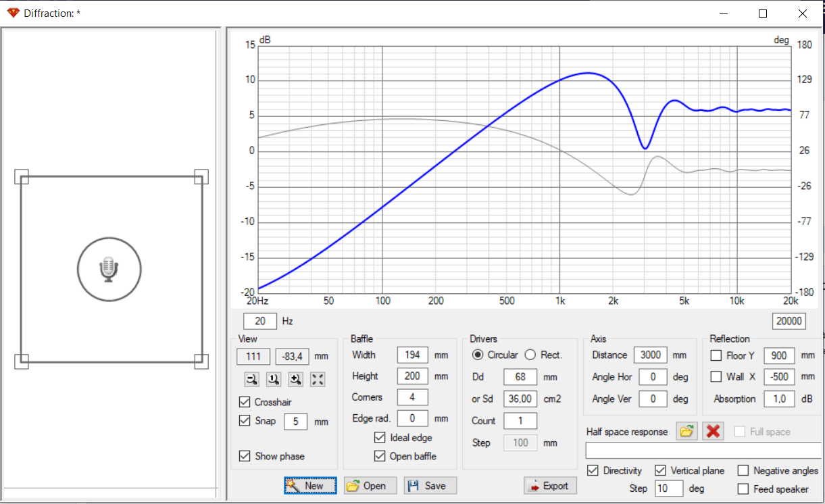Click the driver Count field
The width and height of the screenshot is (825, 504).
[x=520, y=420]
